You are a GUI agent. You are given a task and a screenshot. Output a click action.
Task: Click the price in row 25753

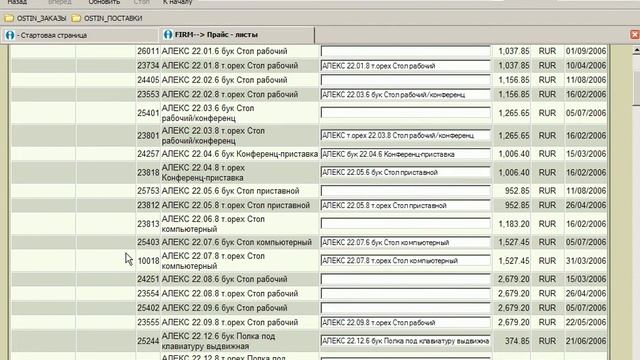click(x=517, y=191)
